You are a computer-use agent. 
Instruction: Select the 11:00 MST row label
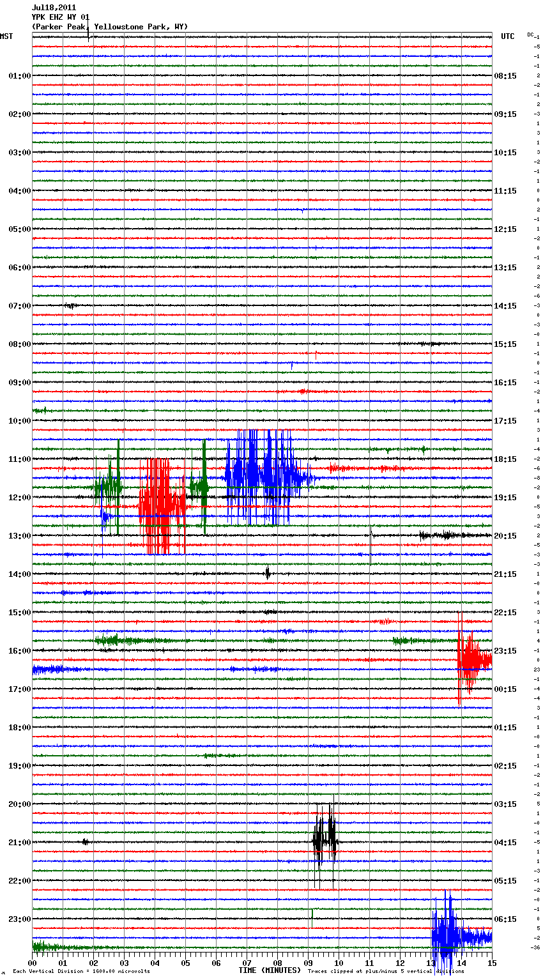[x=20, y=459]
